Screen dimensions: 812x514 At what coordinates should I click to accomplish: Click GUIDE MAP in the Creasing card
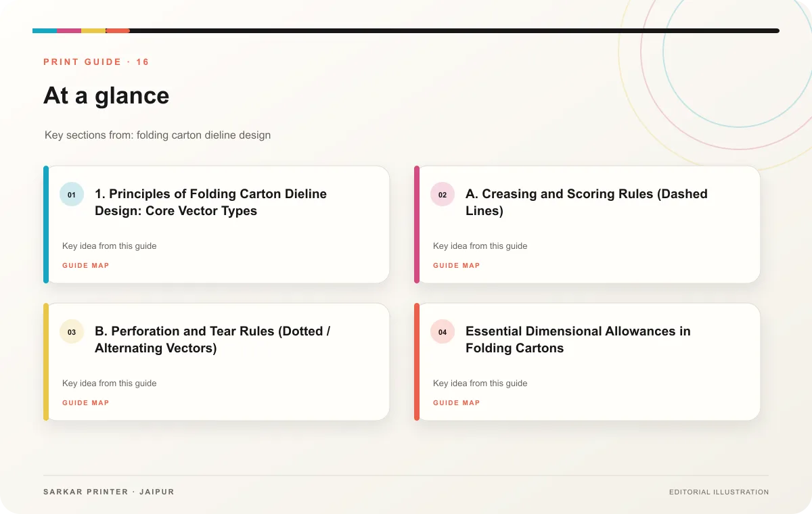click(457, 266)
